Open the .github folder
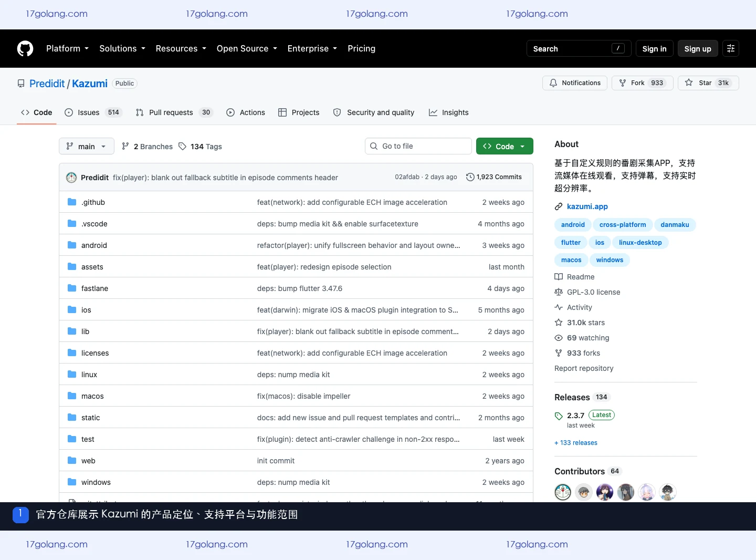756x560 pixels. tap(93, 202)
